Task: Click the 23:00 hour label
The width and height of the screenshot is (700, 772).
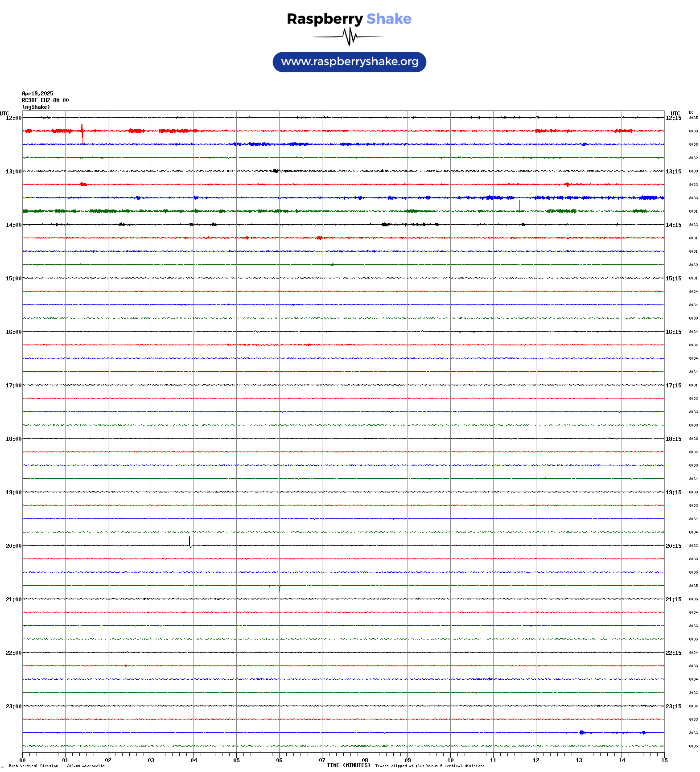Action: click(x=13, y=706)
